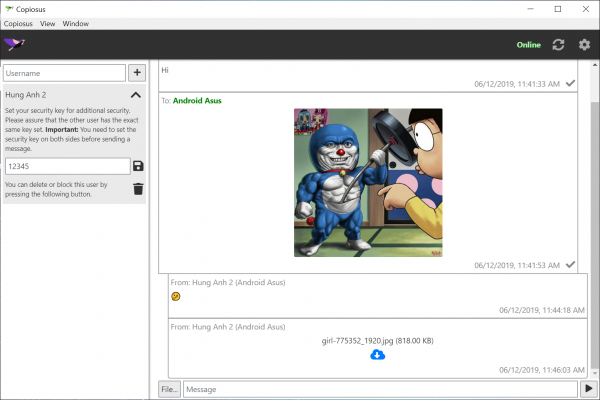Click "From: Hung Anh 2" header above the file
The image size is (600, 400).
228,327
